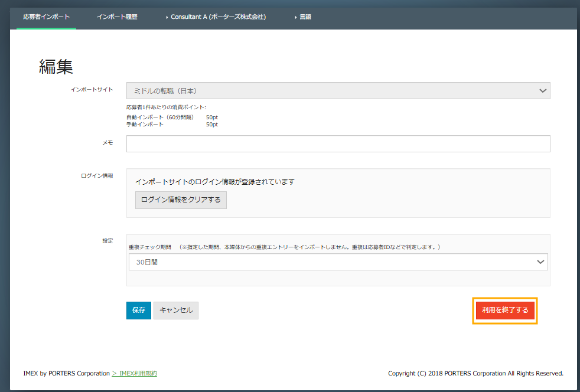
Task: Switch to the 応募者インポート tab
Action: coord(46,17)
